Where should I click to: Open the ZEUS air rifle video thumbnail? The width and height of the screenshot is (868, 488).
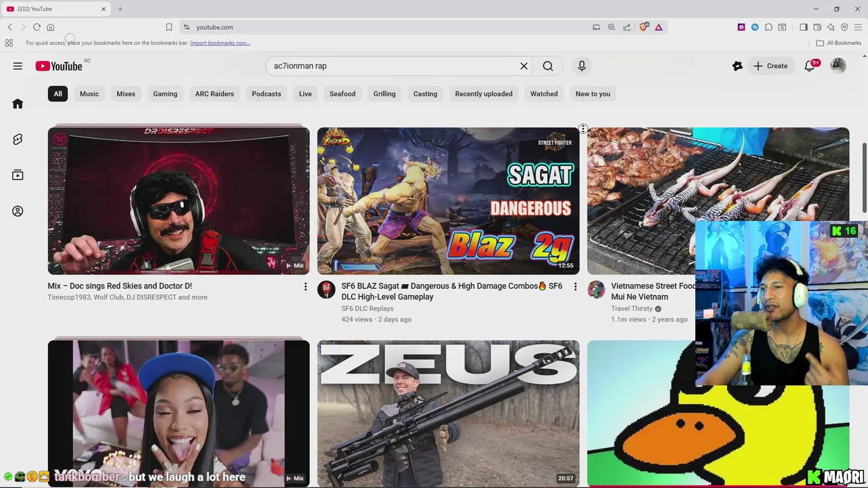coord(448,413)
